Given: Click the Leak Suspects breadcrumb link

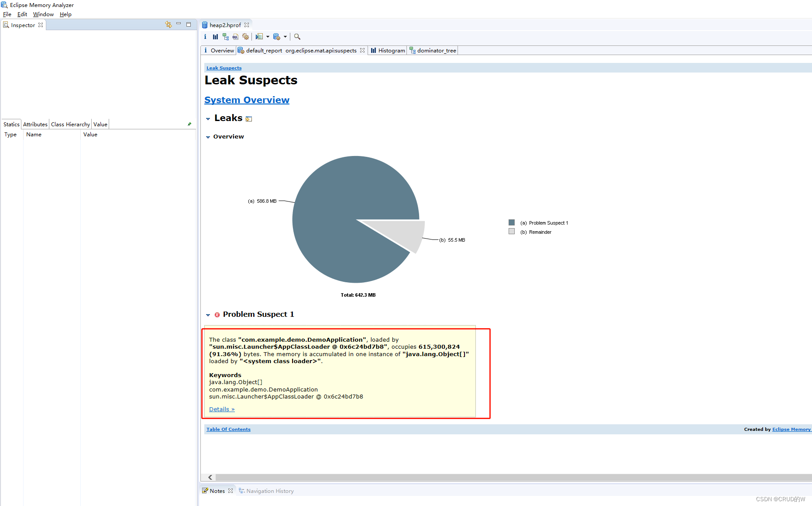Looking at the screenshot, I should [x=224, y=68].
